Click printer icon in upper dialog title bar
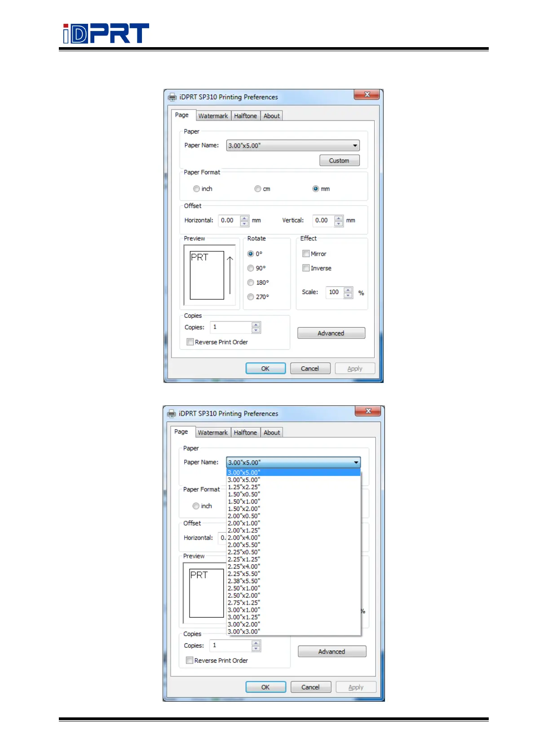This screenshot has height=756, width=535. (x=172, y=97)
